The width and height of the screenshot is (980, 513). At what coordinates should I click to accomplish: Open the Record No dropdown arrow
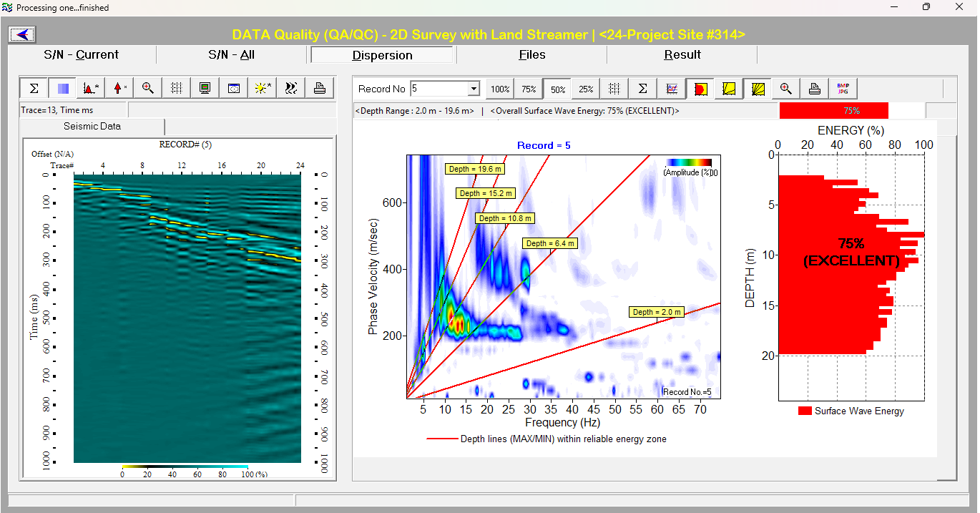(473, 89)
